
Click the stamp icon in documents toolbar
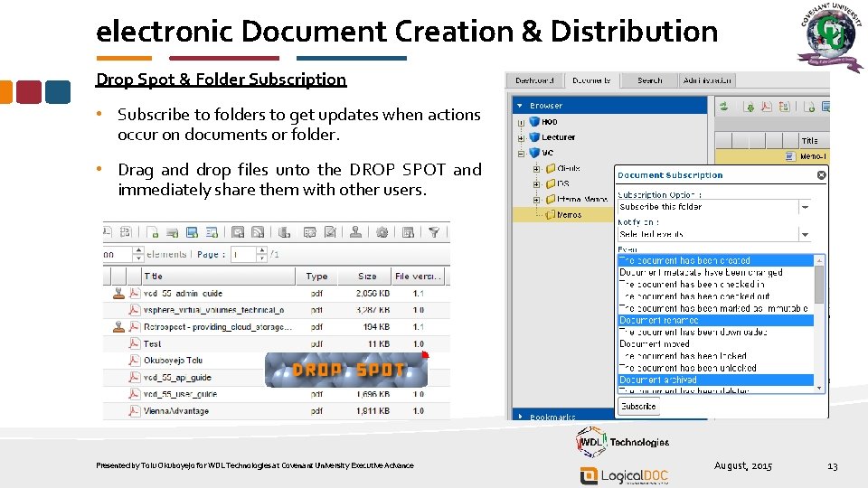pos(356,232)
